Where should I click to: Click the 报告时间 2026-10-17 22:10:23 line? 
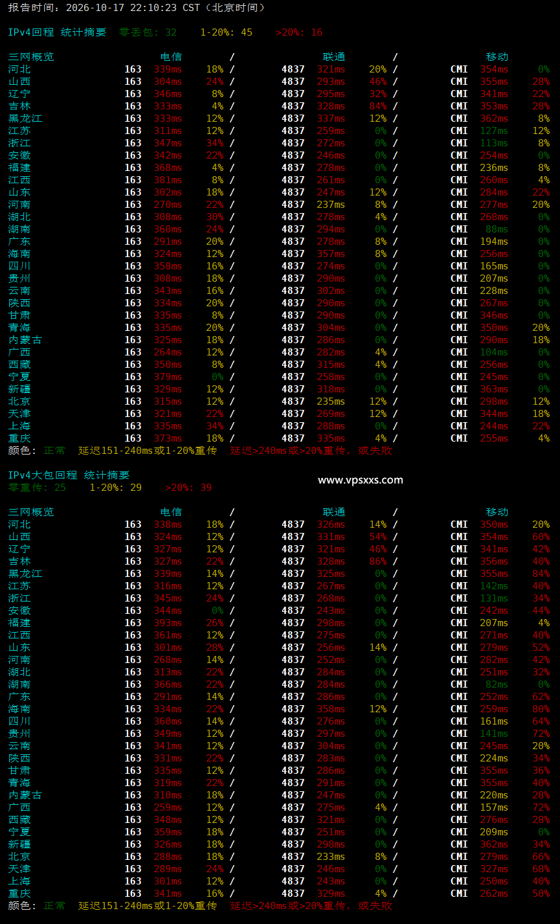[x=137, y=8]
